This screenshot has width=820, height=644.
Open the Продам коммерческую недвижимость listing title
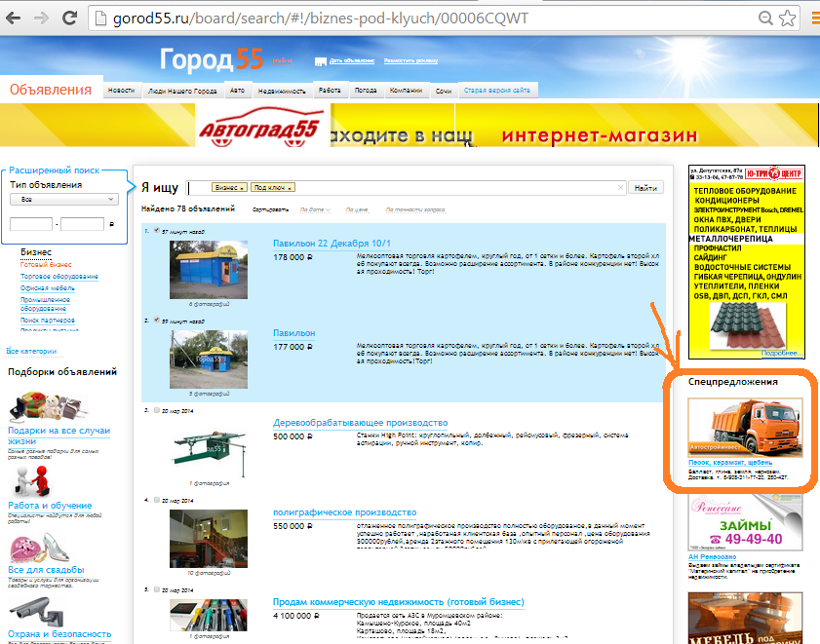coord(399,602)
